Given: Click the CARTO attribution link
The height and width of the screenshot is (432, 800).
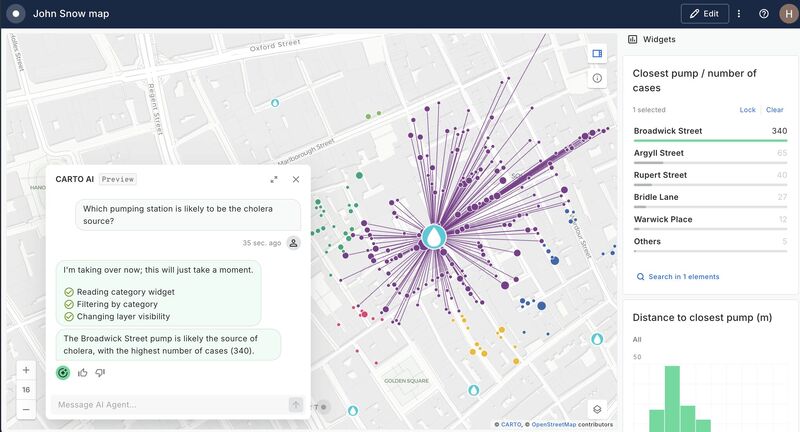Looking at the screenshot, I should [x=511, y=424].
